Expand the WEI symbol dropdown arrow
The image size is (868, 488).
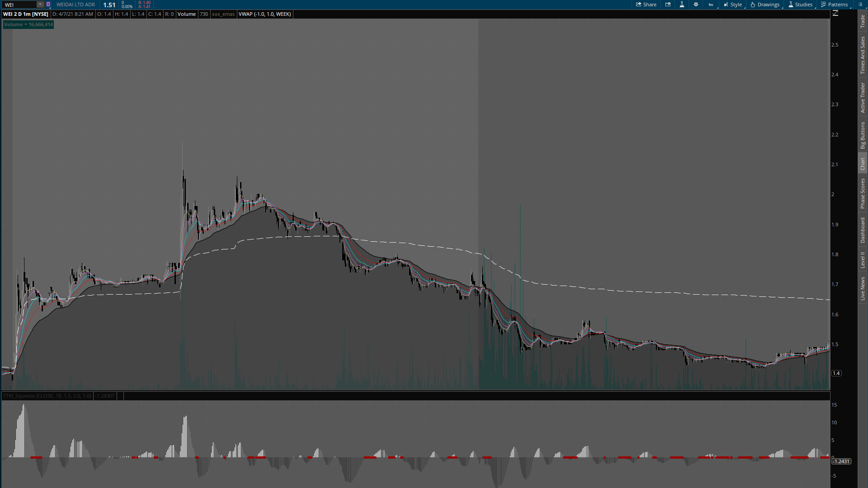[40, 5]
